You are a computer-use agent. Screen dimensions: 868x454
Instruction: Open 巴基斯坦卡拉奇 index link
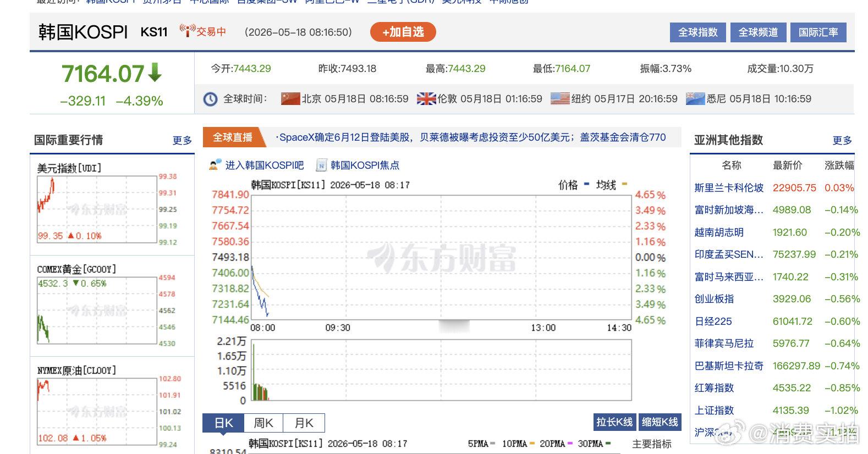coord(729,366)
